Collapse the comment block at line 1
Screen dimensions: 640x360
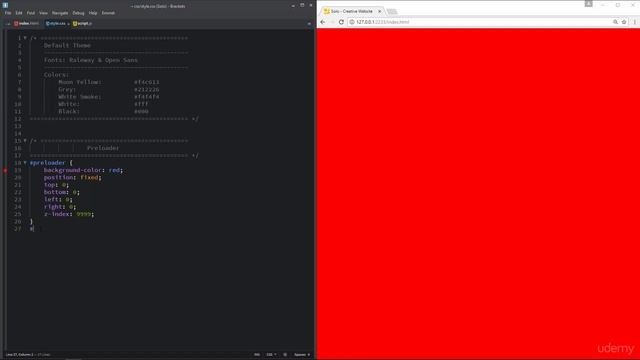pos(25,38)
